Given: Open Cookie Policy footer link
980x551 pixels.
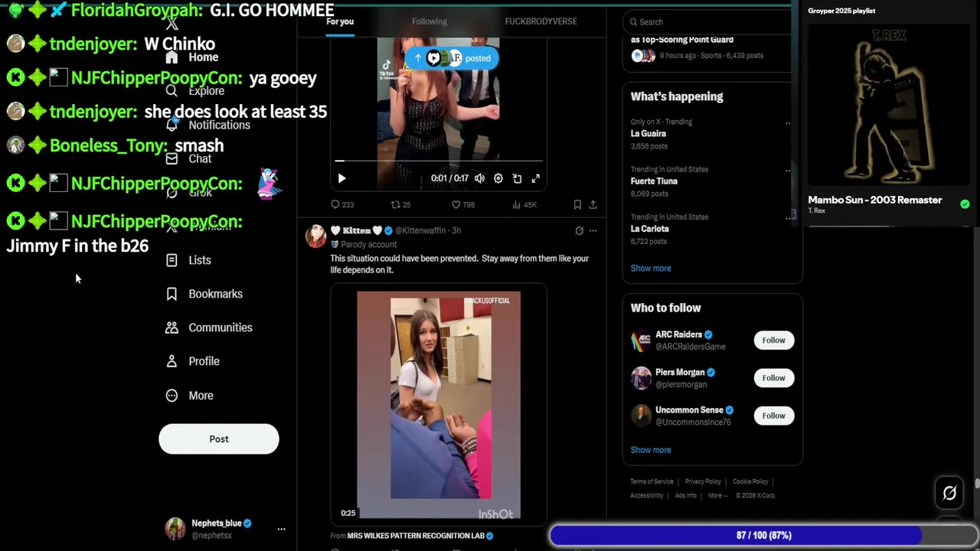Looking at the screenshot, I should (750, 481).
